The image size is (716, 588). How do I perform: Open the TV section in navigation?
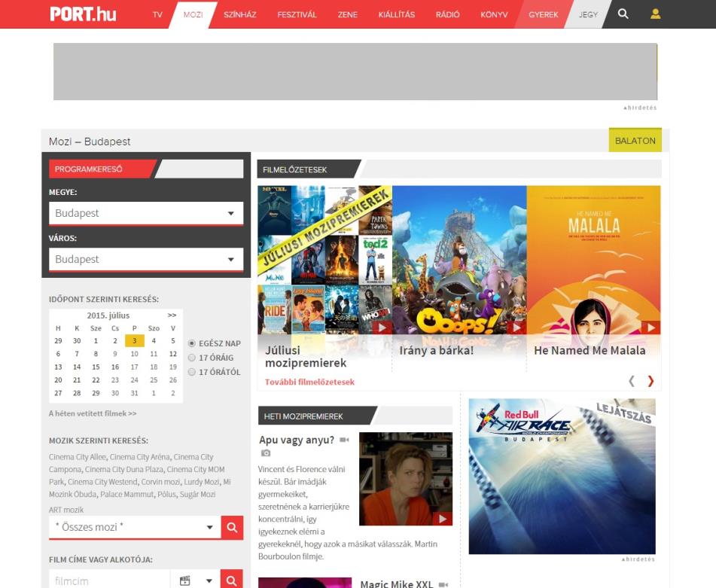point(157,14)
